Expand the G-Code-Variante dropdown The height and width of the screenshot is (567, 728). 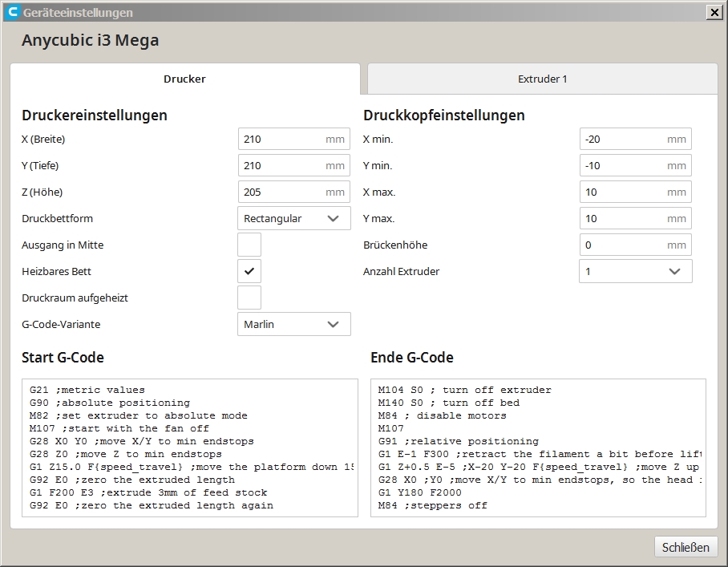tap(294, 324)
